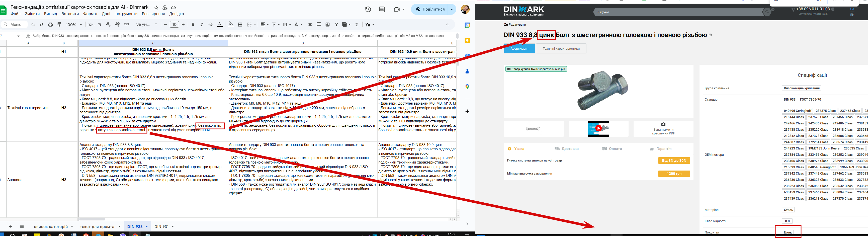This screenshot has height=238, width=868.
Task: Click the insert chart icon
Action: pyautogui.click(x=327, y=25)
